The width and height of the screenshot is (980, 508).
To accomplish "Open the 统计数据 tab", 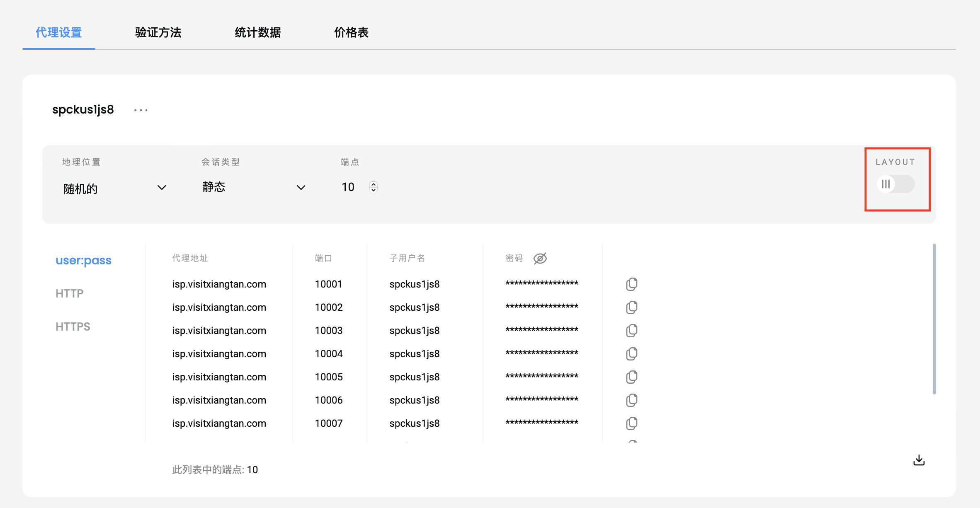I will pyautogui.click(x=257, y=32).
